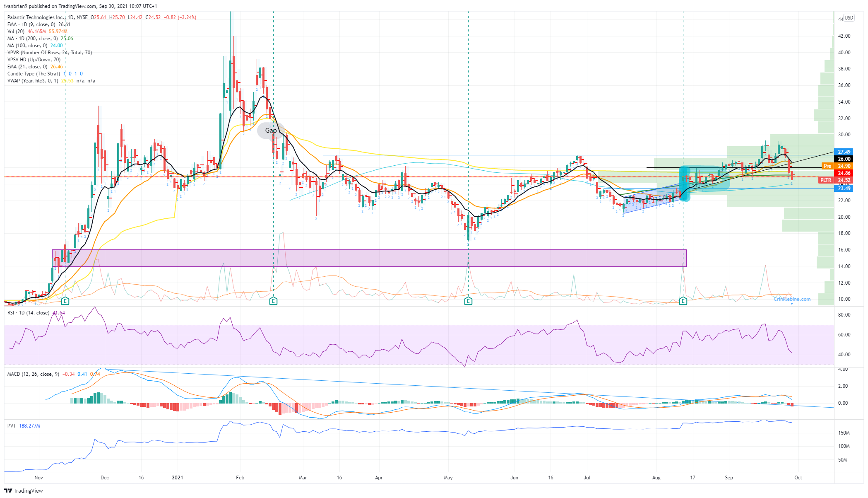This screenshot has width=868, height=498.
Task: Click the 27.49 blue price label
Action: tap(844, 152)
